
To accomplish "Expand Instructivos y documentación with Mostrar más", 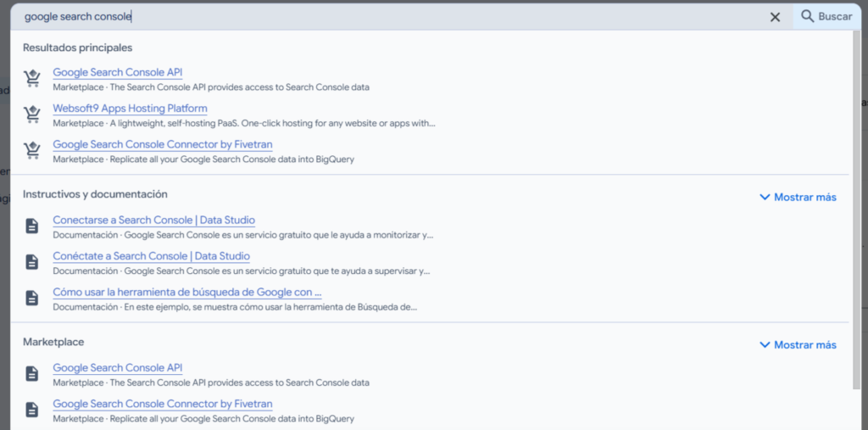I will pyautogui.click(x=798, y=198).
